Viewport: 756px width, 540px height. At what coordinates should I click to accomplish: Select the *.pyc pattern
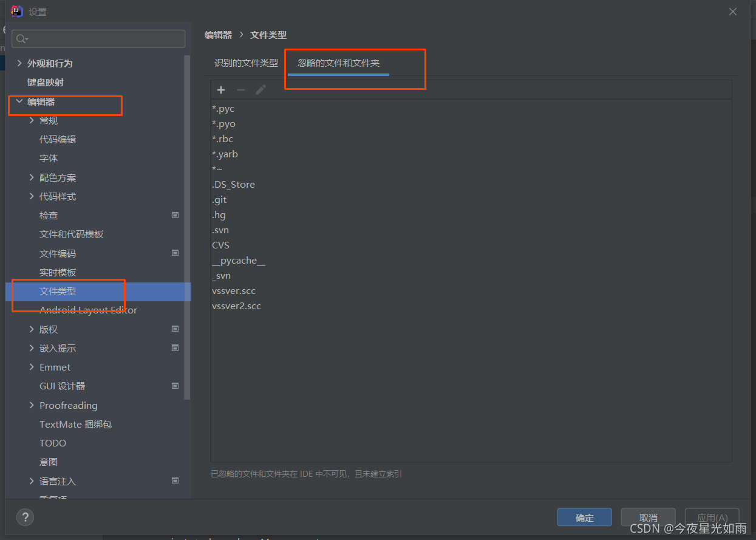223,109
